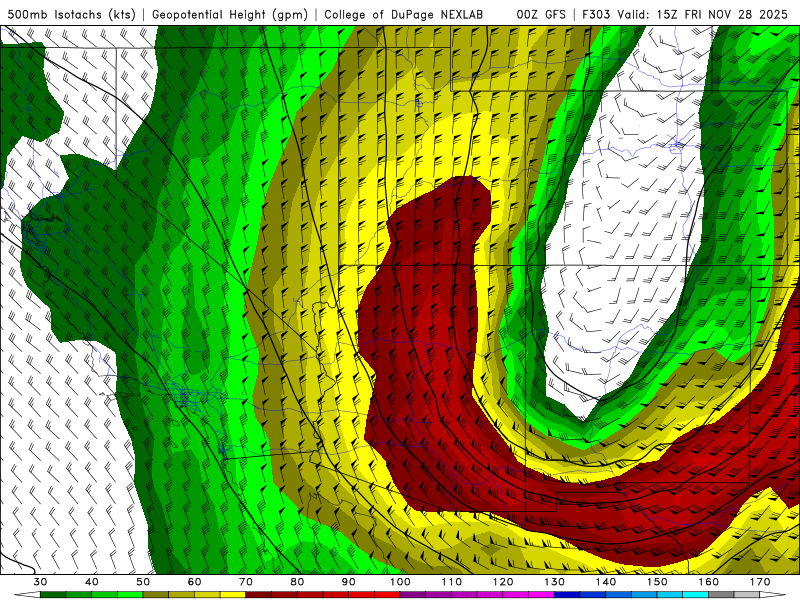This screenshot has width=800, height=600.
Task: Pick the bright magenta swatch ending at 130
Action: pos(541,595)
